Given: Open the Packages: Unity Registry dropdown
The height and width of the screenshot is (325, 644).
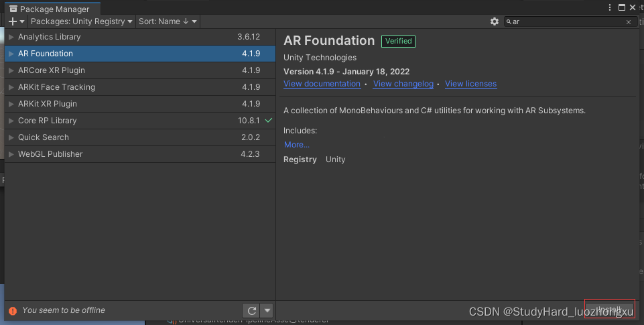Looking at the screenshot, I should pyautogui.click(x=81, y=21).
